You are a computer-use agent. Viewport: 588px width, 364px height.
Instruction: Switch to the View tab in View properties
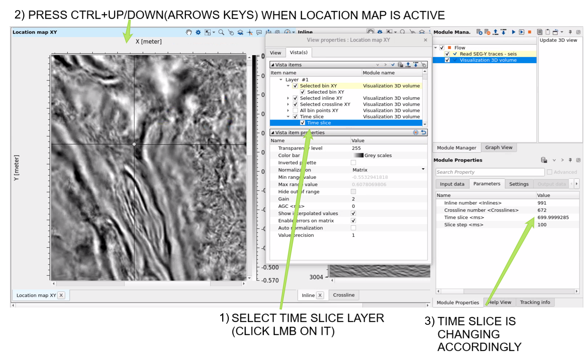point(276,53)
